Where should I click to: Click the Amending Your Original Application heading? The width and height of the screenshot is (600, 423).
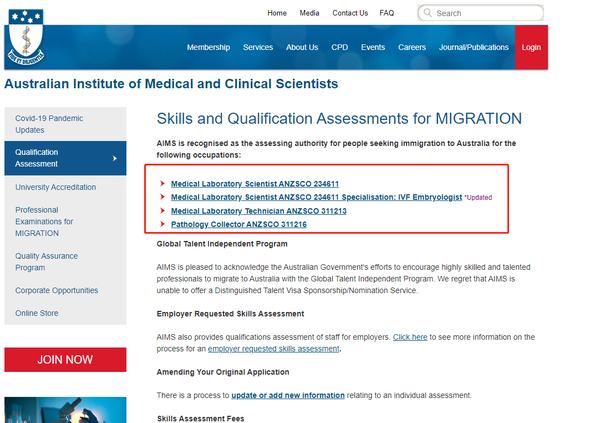[x=223, y=372]
